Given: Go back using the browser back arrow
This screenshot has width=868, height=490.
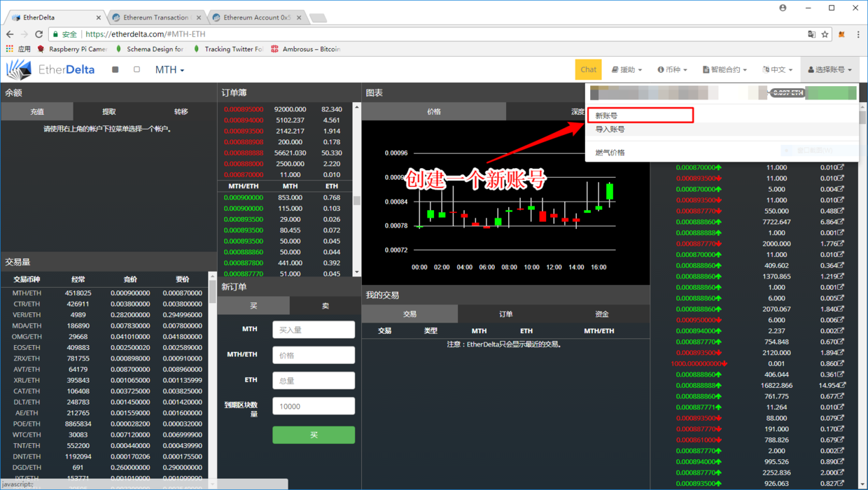Looking at the screenshot, I should pos(10,34).
